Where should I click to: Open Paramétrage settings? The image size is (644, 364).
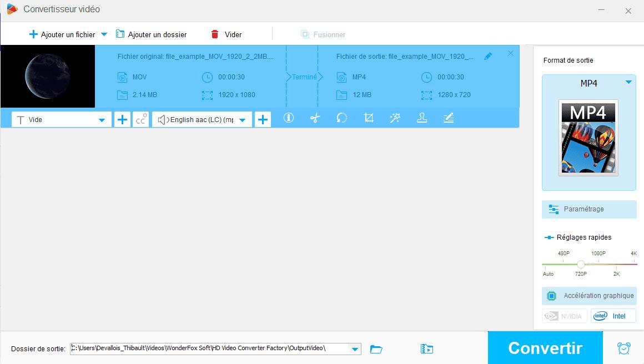(x=589, y=209)
